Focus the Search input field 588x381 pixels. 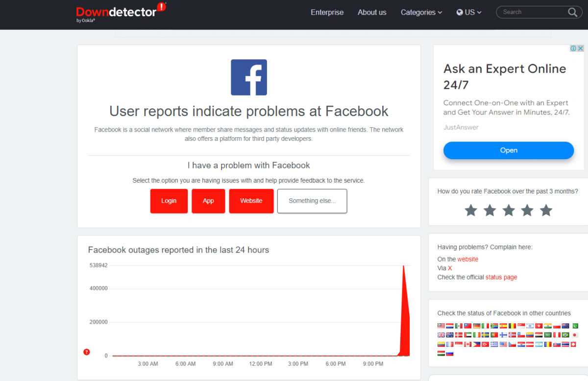point(533,12)
